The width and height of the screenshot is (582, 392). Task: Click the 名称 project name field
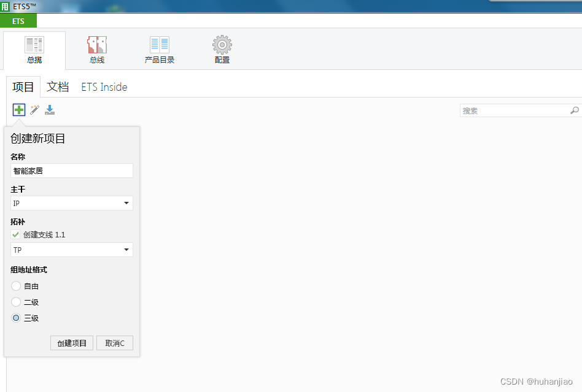click(x=72, y=171)
